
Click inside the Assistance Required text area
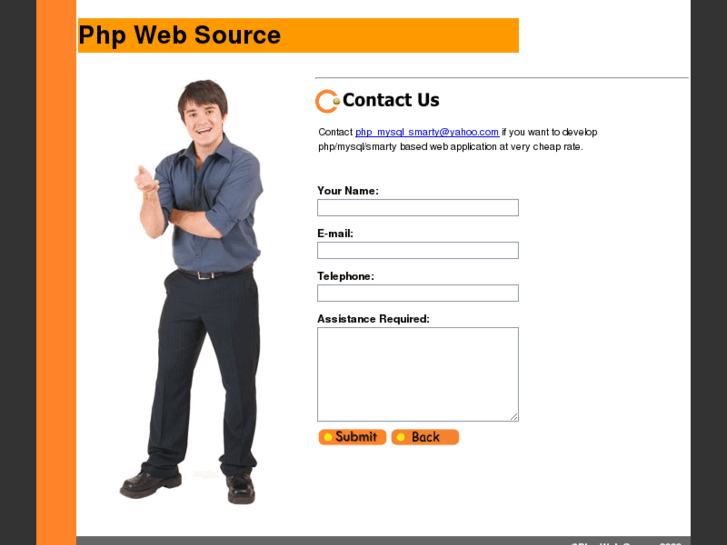(418, 374)
